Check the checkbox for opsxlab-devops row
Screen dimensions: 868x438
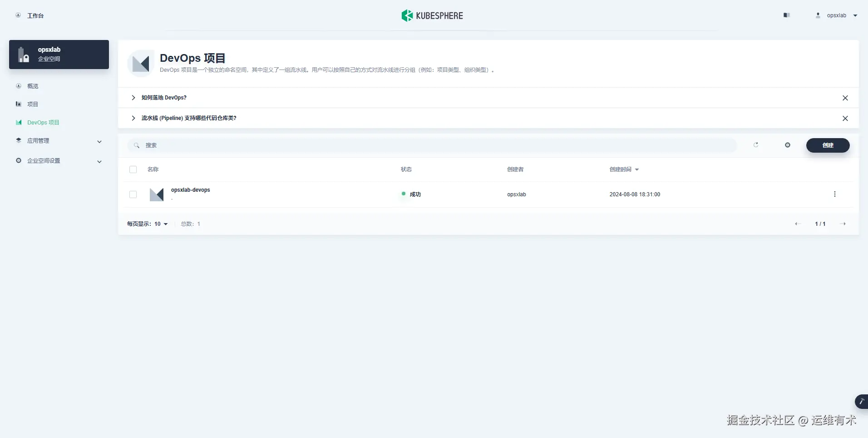pos(133,194)
